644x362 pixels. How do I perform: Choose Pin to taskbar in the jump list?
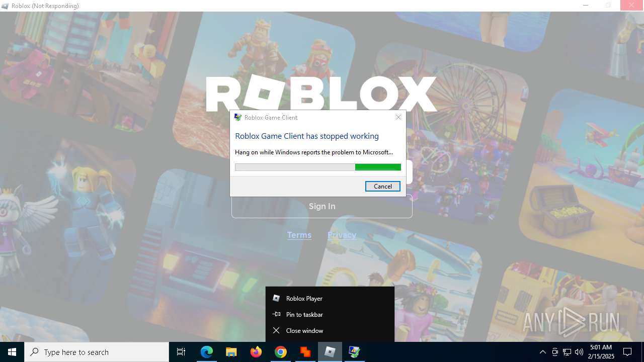[x=330, y=314]
